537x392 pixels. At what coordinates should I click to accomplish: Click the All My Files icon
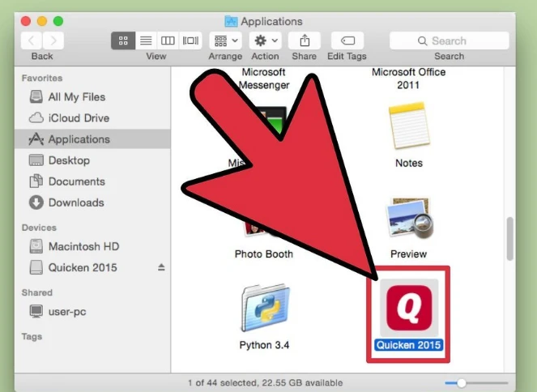pos(36,97)
